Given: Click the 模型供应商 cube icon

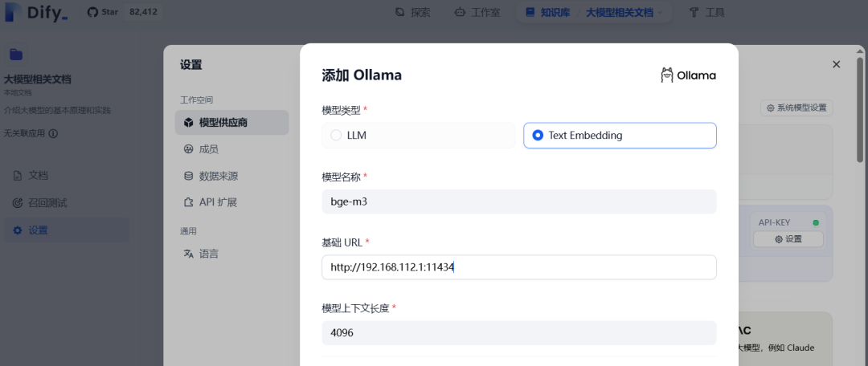Looking at the screenshot, I should click(x=189, y=122).
